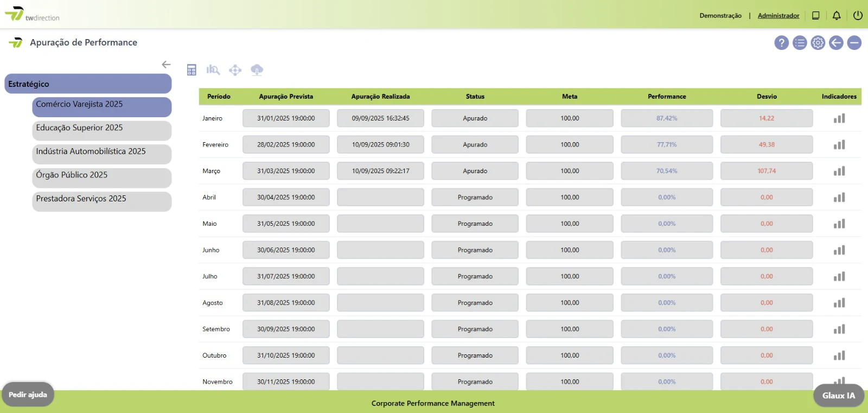Viewport: 868px width, 413px height.
Task: Click the 107,74 deviation value
Action: (767, 171)
